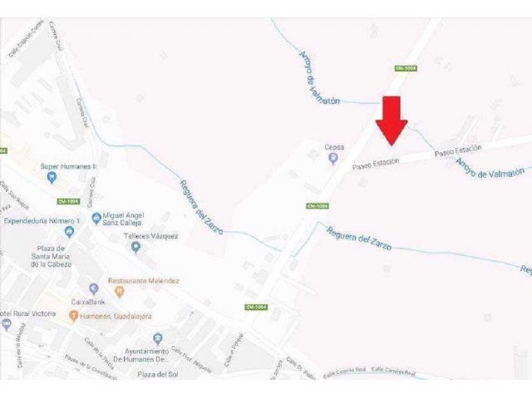Select the Talleres Vázquez text label
The height and width of the screenshot is (399, 532).
coord(150,236)
